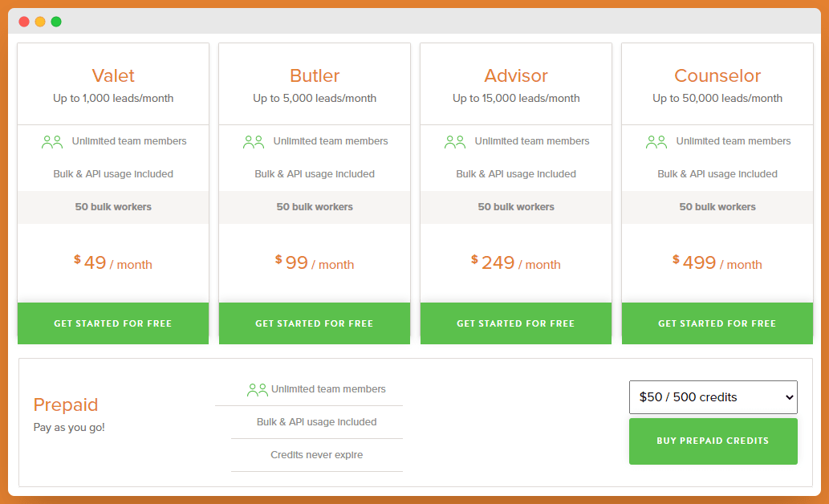Viewport: 829px width, 504px height.
Task: Open the $50 / 500 credits dropdown
Action: tap(713, 397)
